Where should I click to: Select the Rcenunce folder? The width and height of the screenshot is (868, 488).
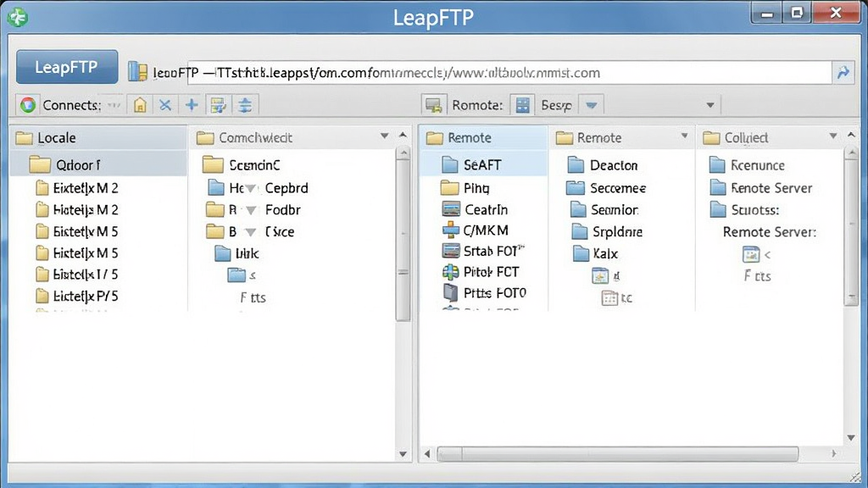coord(748,165)
